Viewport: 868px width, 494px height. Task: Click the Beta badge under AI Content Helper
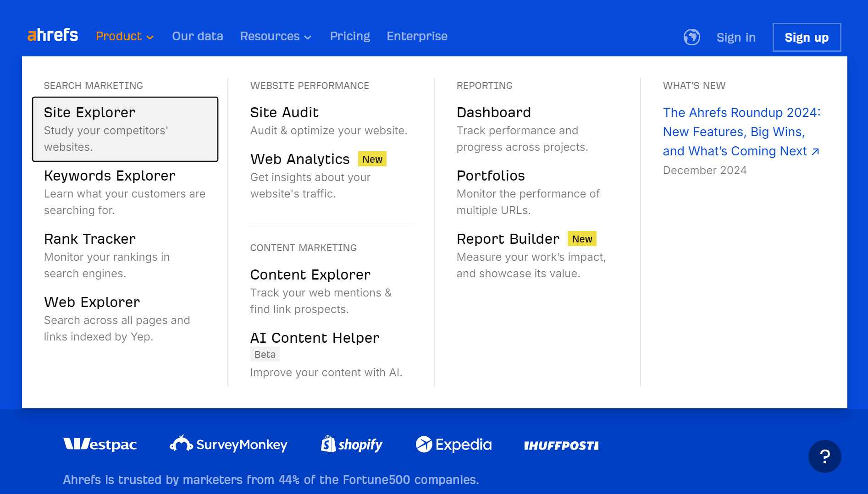tap(265, 354)
